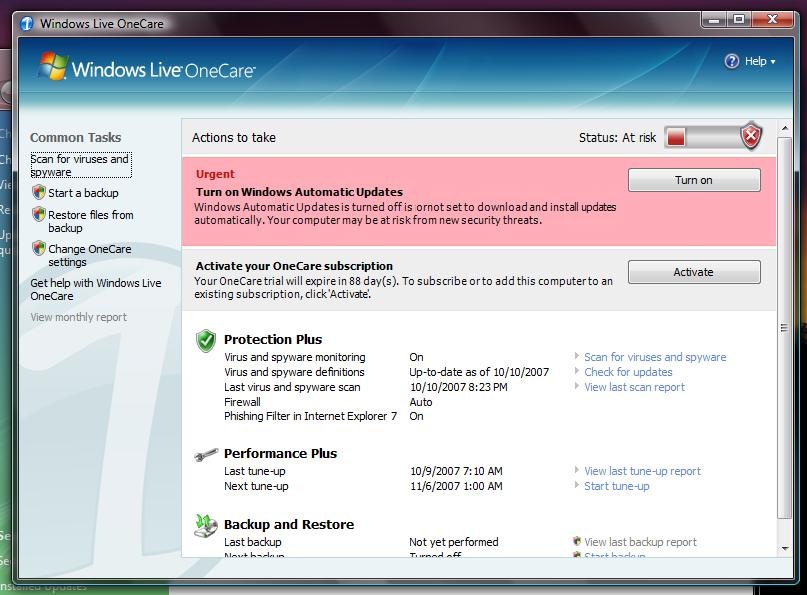Image resolution: width=807 pixels, height=595 pixels.
Task: Click the Backup and Restore heading
Action: tap(289, 524)
